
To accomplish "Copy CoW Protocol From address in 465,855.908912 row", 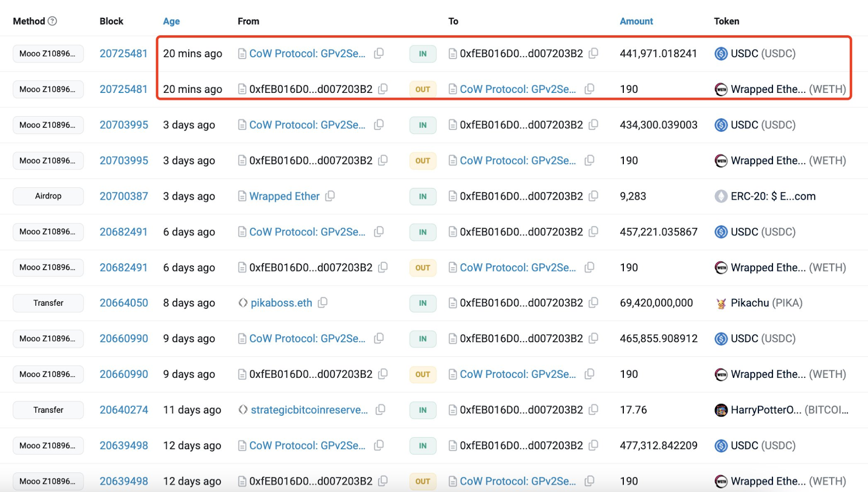I will coord(379,338).
